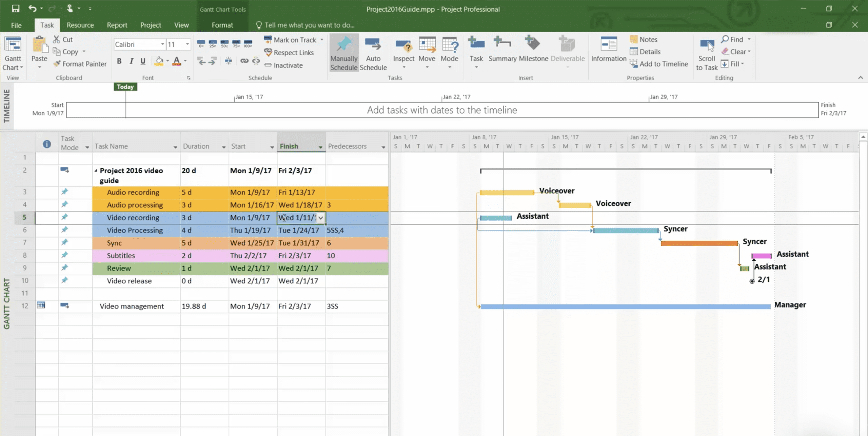Image resolution: width=868 pixels, height=436 pixels.
Task: Collapse Project 2016 video guide summary
Action: (96, 171)
